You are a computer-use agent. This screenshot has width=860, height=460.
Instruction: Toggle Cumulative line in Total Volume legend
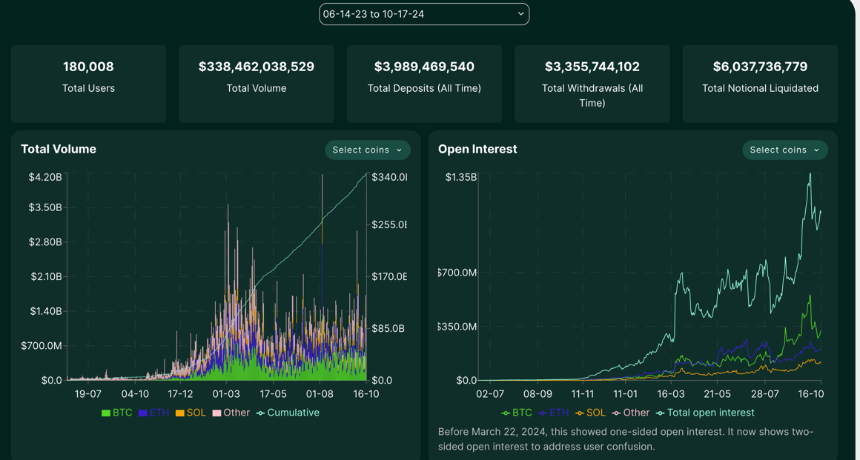(288, 412)
